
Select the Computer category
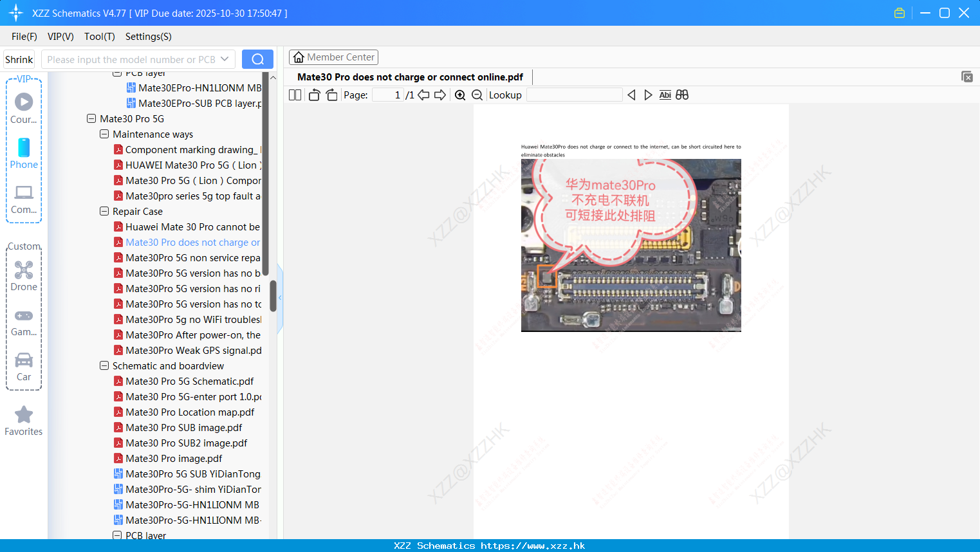[24, 199]
